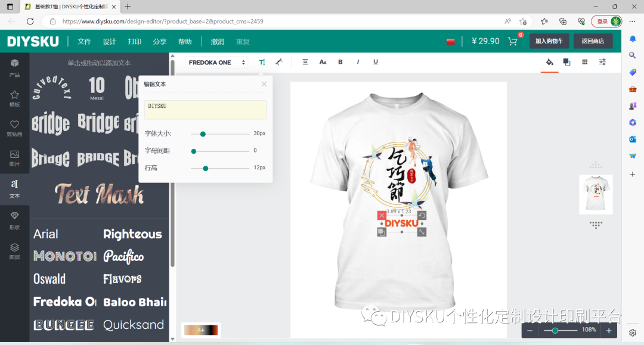Viewport: 644px width, 345px height.
Task: Open the 剪贴画 (Clipart) sidebar panel
Action: pos(14,128)
